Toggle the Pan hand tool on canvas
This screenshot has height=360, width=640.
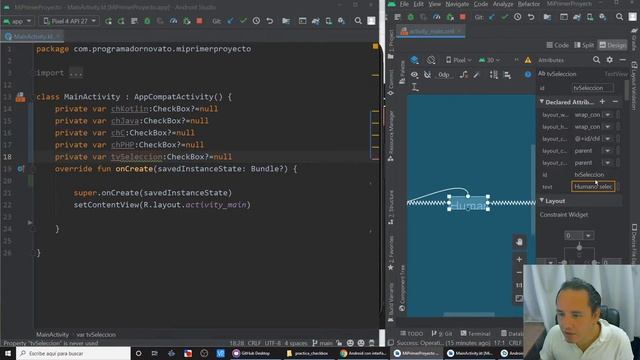point(519,242)
